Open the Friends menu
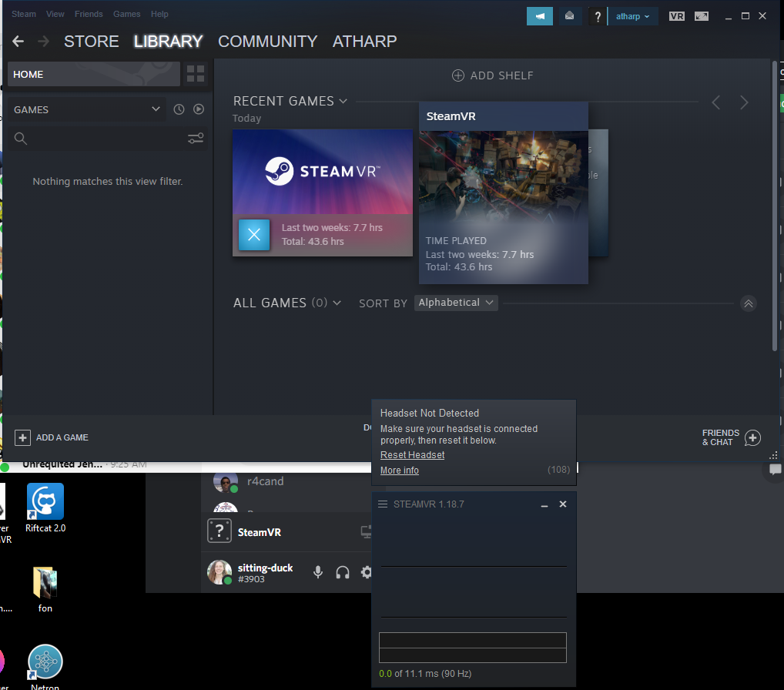The height and width of the screenshot is (690, 784). click(89, 13)
